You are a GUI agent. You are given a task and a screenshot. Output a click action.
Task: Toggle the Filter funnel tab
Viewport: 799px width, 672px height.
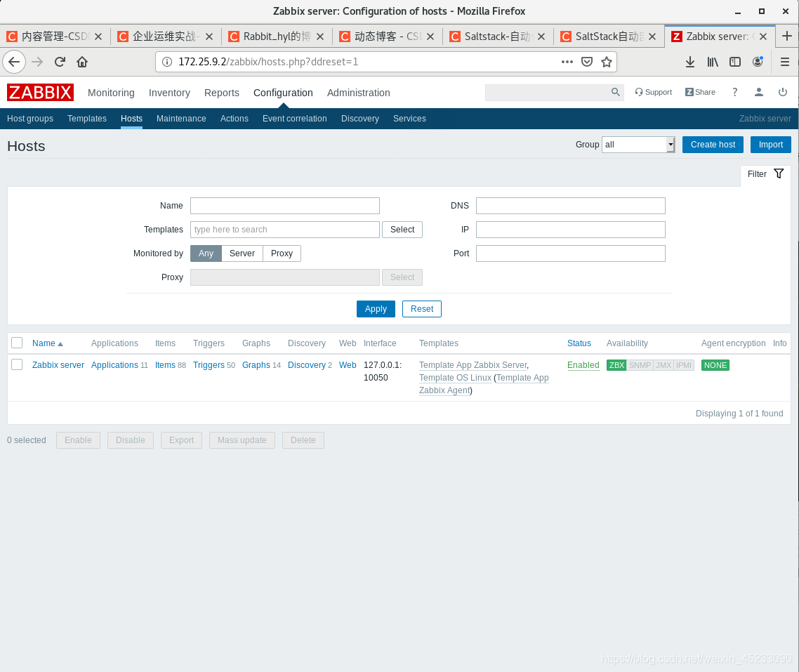coord(765,173)
